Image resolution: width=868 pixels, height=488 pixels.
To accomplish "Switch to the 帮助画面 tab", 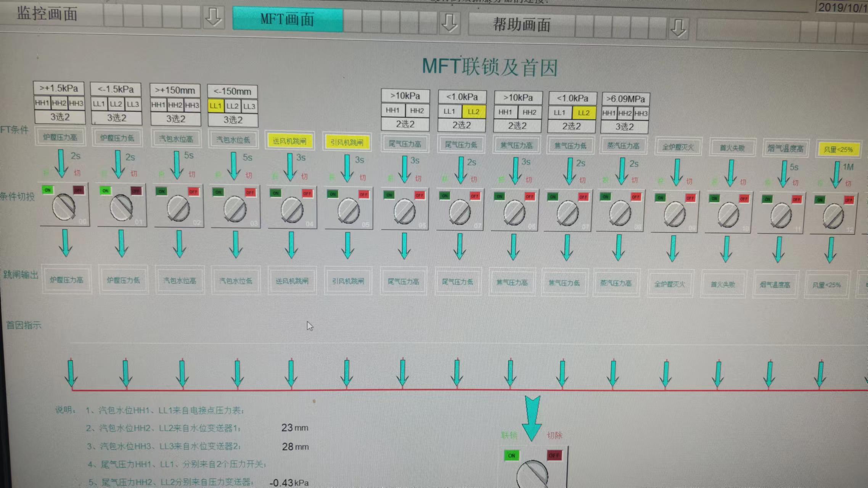I will (x=522, y=25).
